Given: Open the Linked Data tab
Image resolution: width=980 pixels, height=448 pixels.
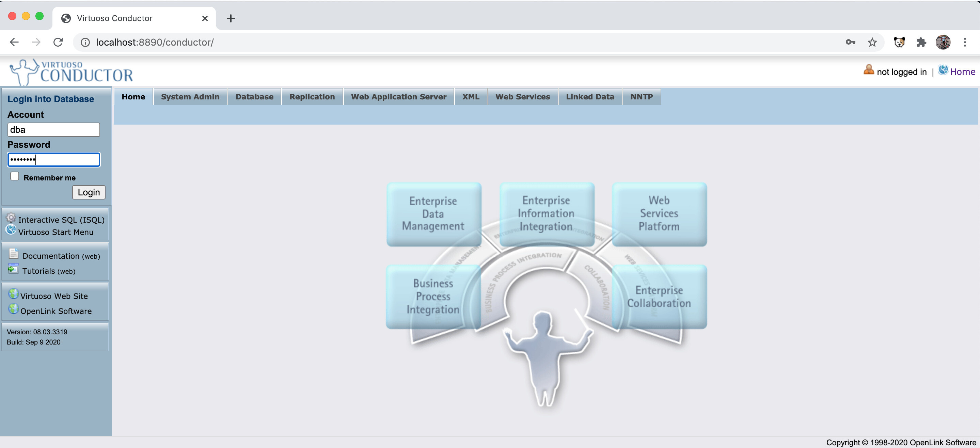Looking at the screenshot, I should pyautogui.click(x=590, y=97).
